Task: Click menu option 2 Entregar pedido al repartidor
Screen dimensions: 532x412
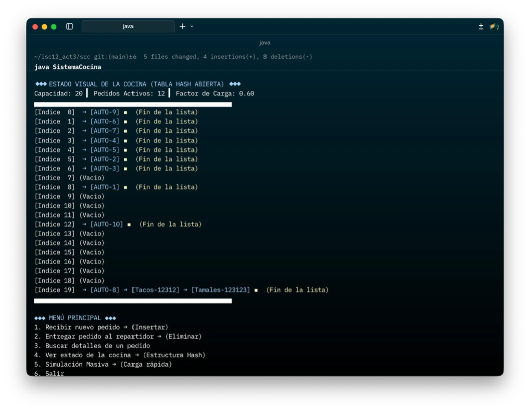Action: coord(117,336)
